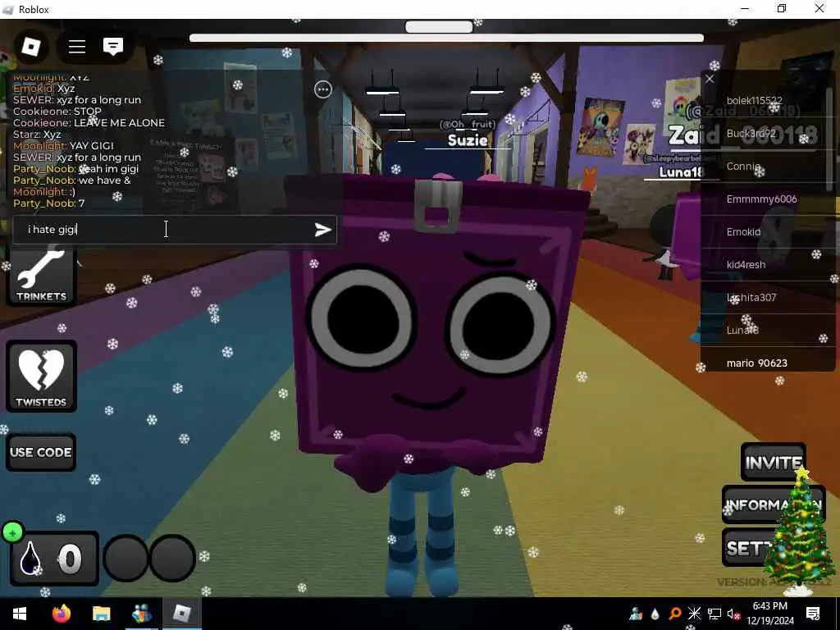Click the network tray icon

[x=714, y=614]
